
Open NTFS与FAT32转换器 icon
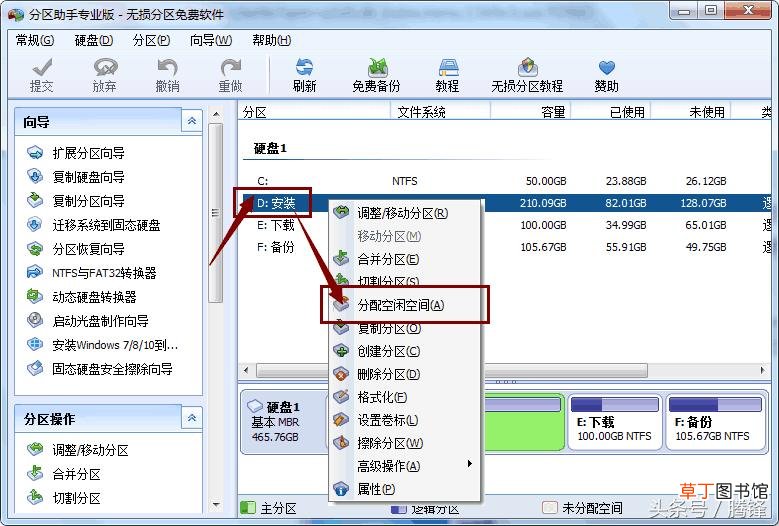(x=35, y=272)
